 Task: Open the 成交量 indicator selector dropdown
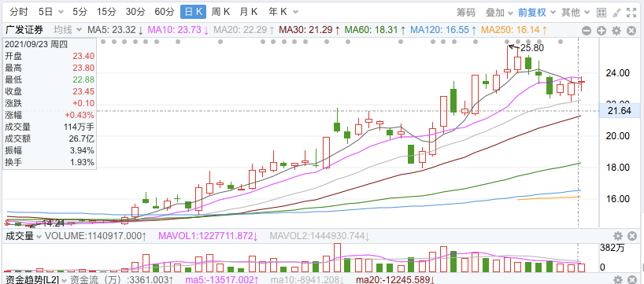(23, 236)
